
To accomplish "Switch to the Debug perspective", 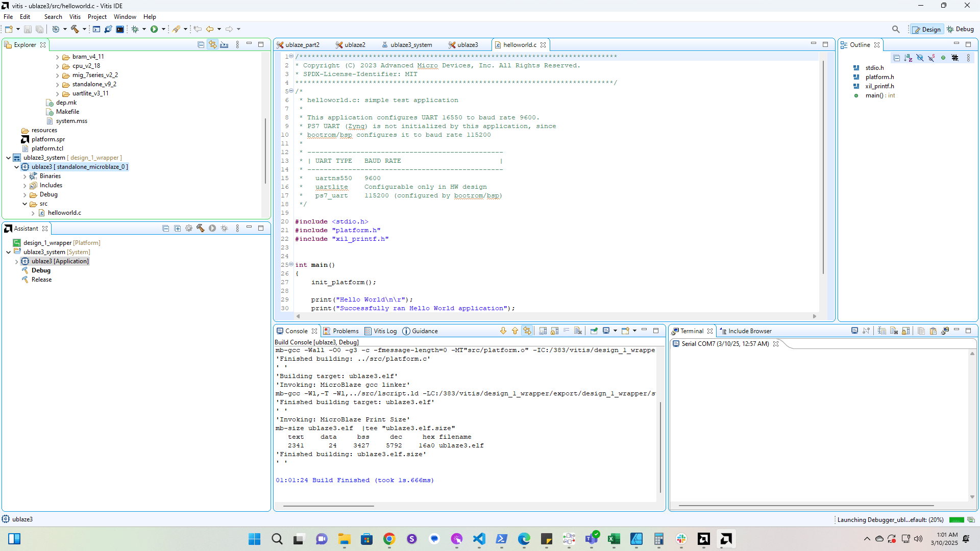I will [960, 29].
